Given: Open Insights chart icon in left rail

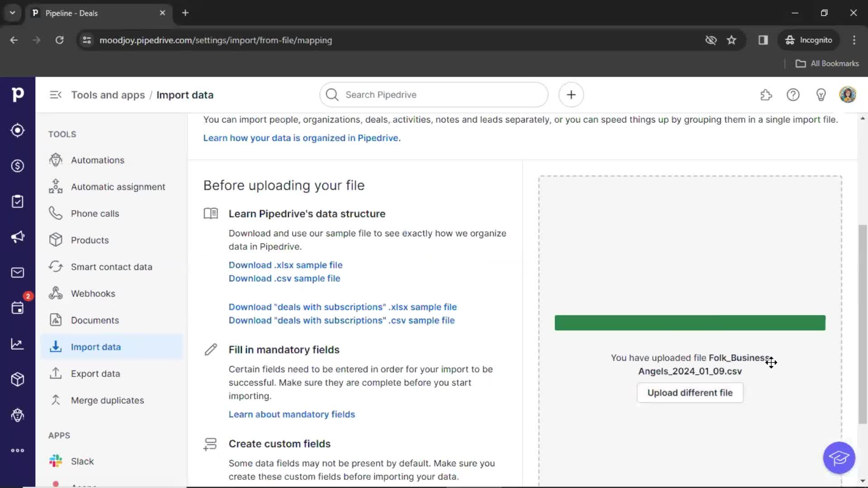Looking at the screenshot, I should point(18,344).
